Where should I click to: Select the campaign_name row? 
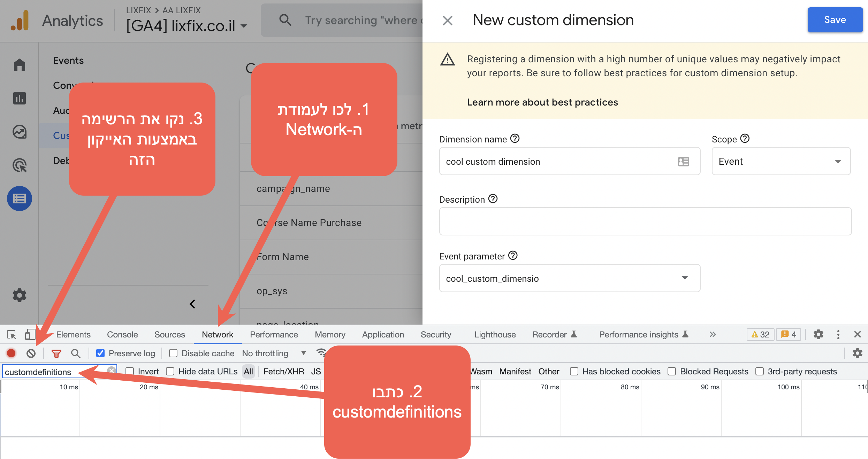pyautogui.click(x=331, y=188)
